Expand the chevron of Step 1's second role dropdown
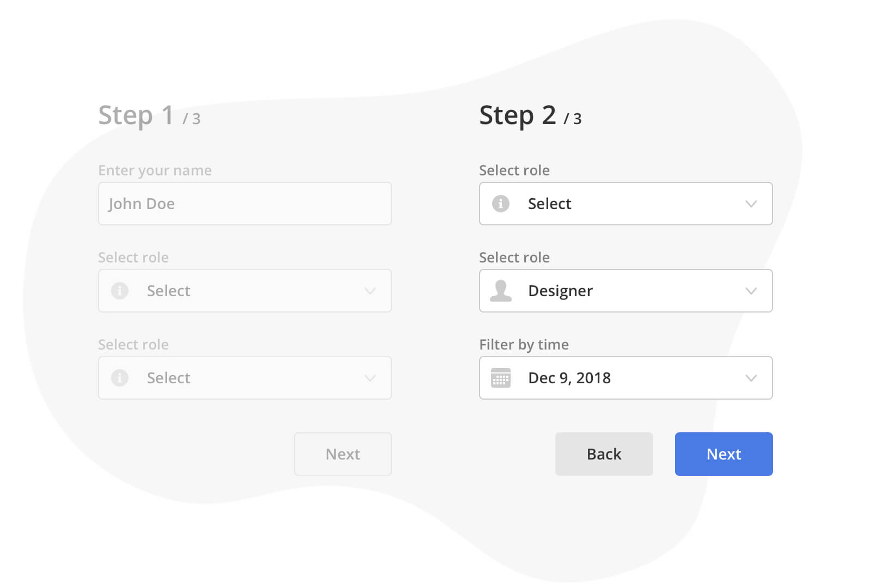The height and width of the screenshot is (588, 871). point(370,378)
